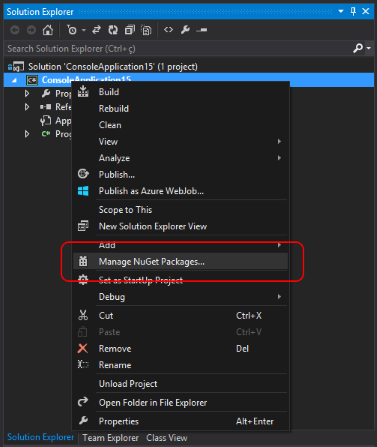Click the C# Program file icon
Screen dimensions: 377x447
(x=46, y=134)
